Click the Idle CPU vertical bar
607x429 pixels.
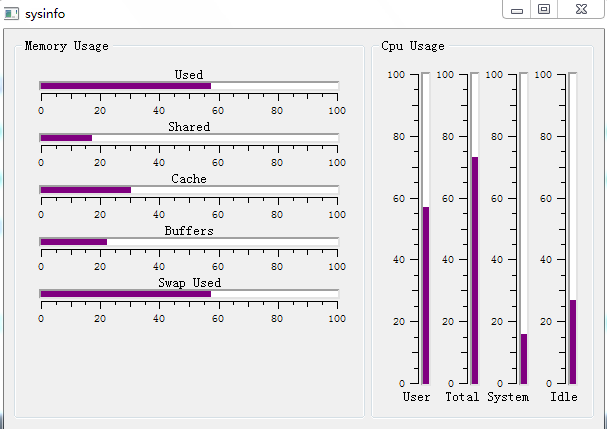tap(573, 228)
